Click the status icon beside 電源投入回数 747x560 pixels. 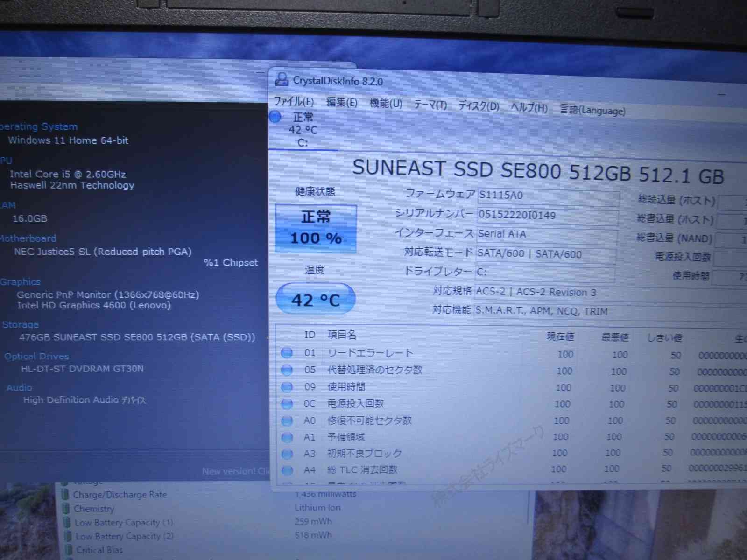287,404
